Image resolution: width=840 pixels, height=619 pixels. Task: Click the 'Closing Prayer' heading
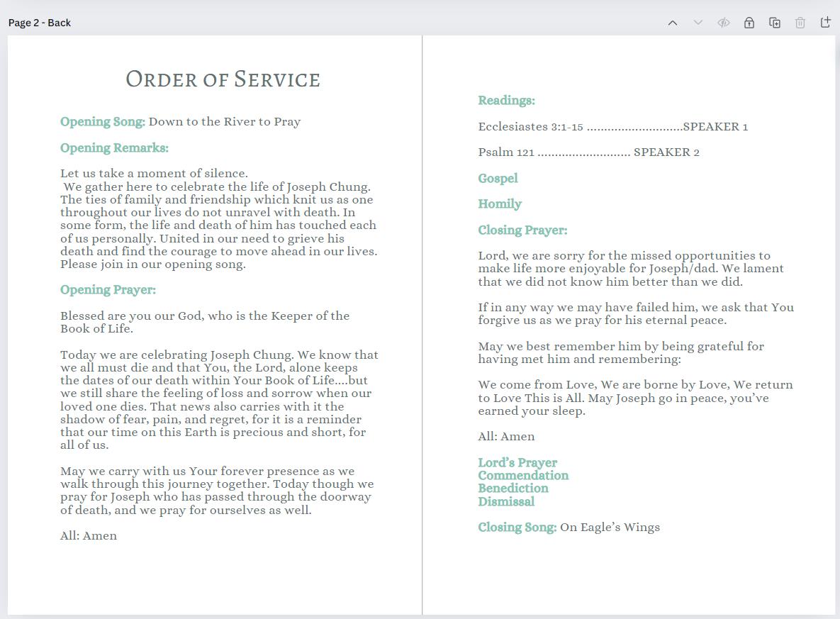click(x=522, y=230)
